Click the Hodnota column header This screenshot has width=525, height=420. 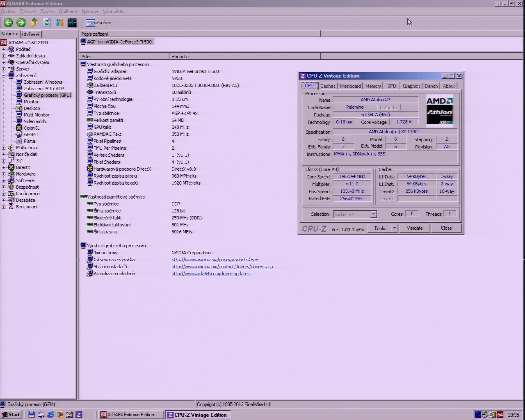coord(244,56)
